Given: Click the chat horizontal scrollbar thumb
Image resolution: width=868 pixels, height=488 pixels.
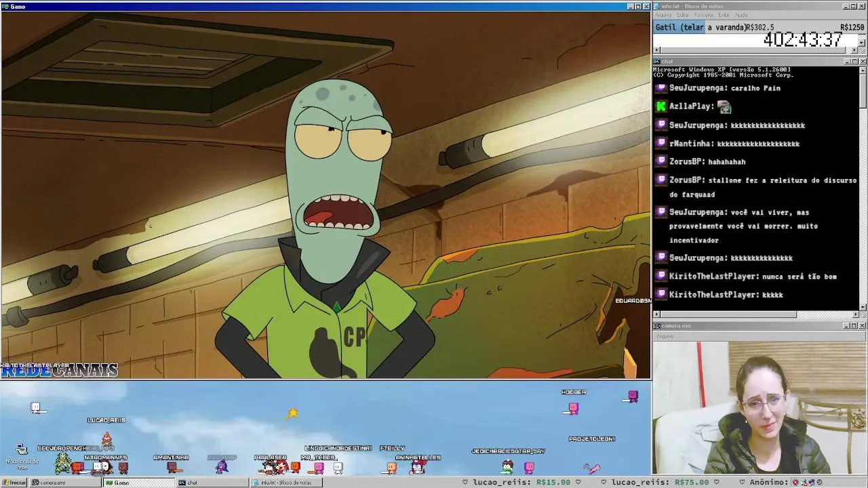Looking at the screenshot, I should click(729, 314).
